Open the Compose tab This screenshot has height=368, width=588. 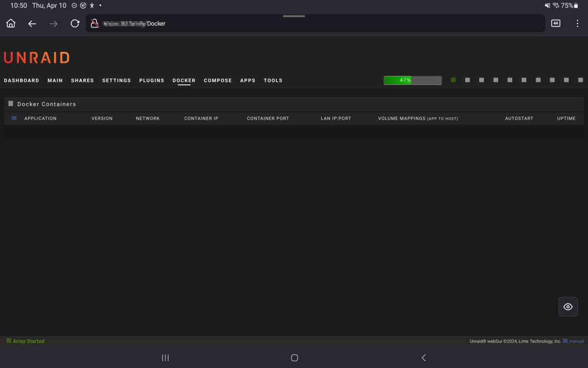218,80
